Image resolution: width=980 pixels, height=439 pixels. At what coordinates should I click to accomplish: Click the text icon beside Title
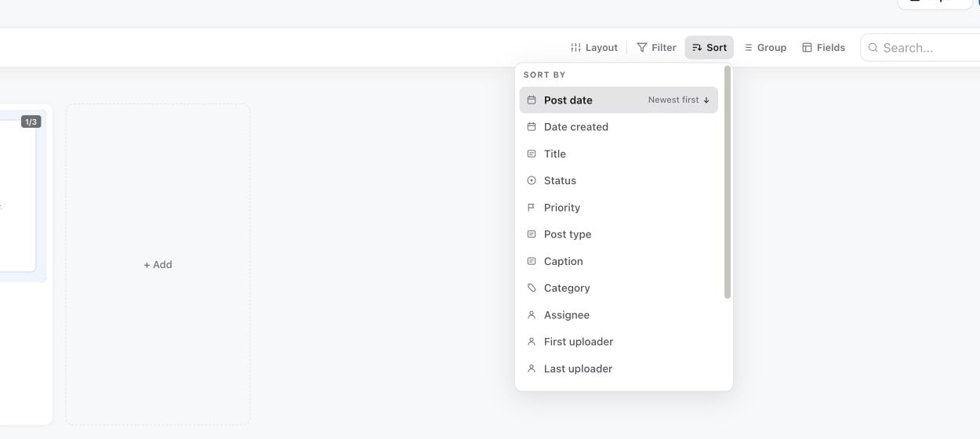[532, 154]
